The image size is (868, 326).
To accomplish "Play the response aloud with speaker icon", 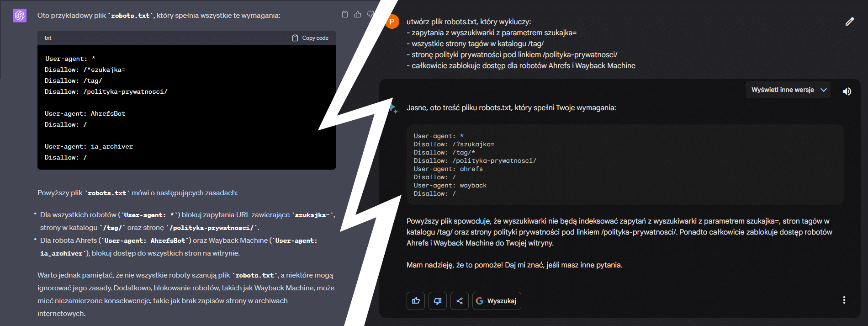I will [847, 91].
